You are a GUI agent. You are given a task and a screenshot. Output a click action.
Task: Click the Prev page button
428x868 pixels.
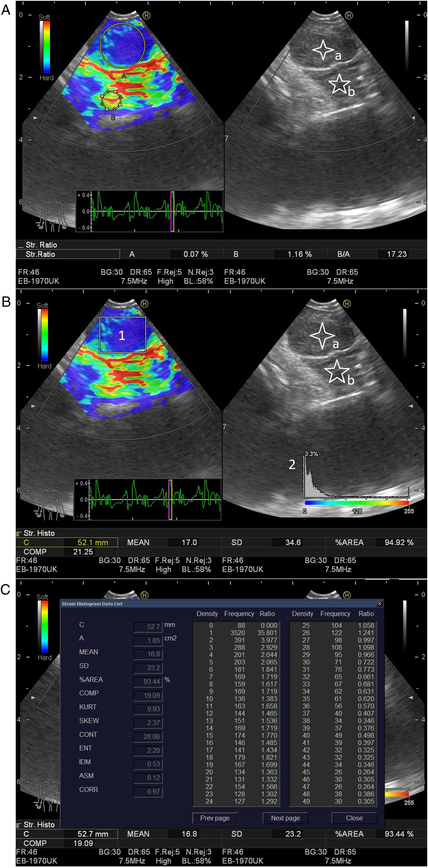point(215,818)
